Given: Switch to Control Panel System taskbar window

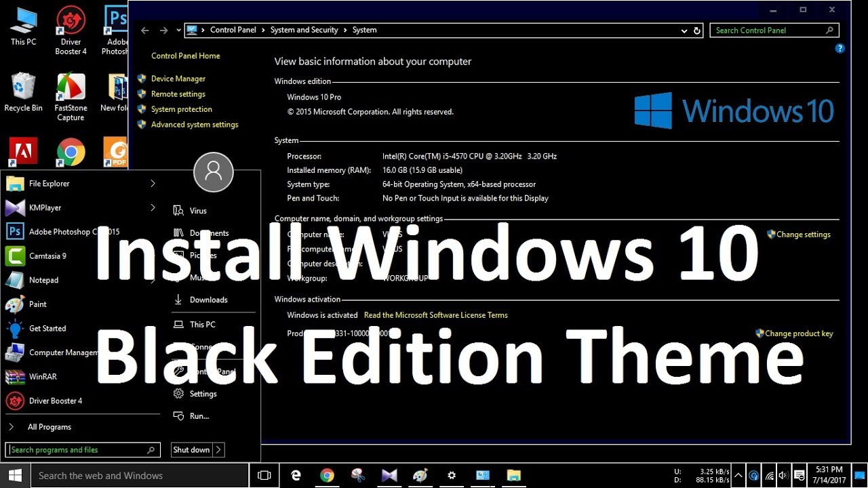Looking at the screenshot, I should (x=483, y=476).
